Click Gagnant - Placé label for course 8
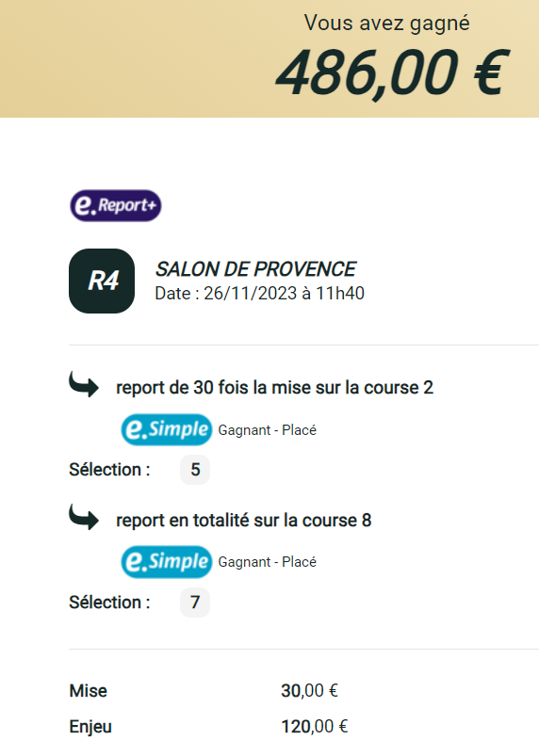This screenshot has width=539, height=756. point(268,562)
